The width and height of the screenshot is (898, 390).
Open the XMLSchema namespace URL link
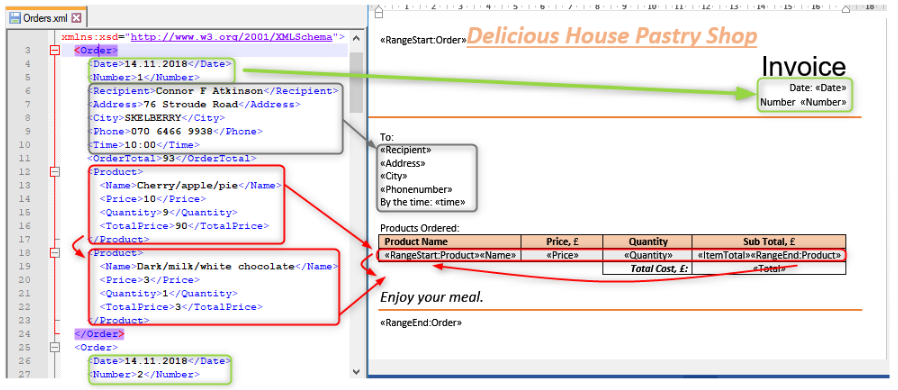[x=231, y=37]
